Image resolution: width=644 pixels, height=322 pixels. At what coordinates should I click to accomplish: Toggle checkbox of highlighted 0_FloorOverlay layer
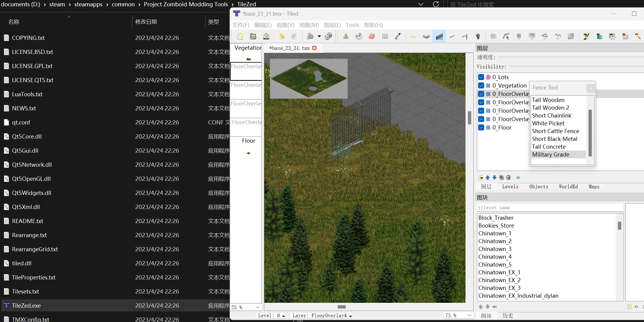tap(481, 94)
